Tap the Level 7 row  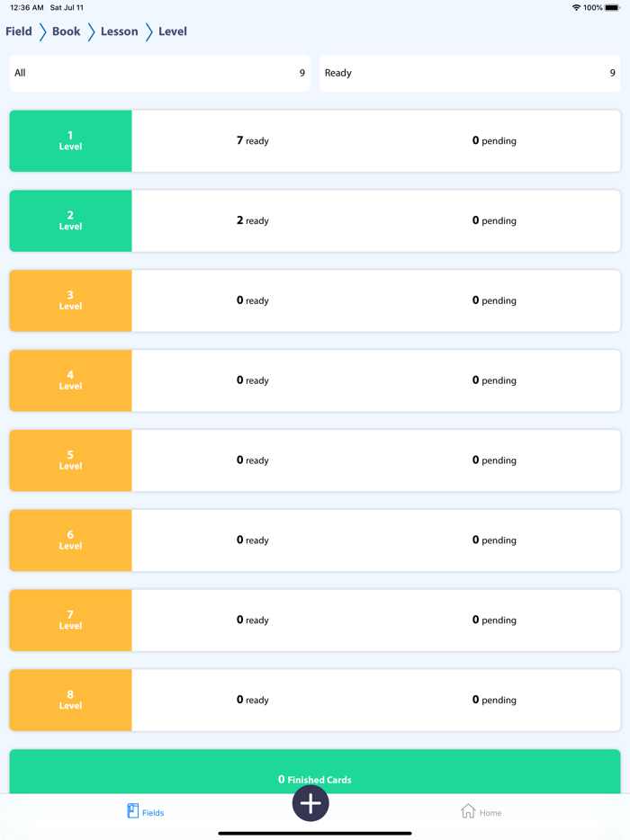[315, 621]
